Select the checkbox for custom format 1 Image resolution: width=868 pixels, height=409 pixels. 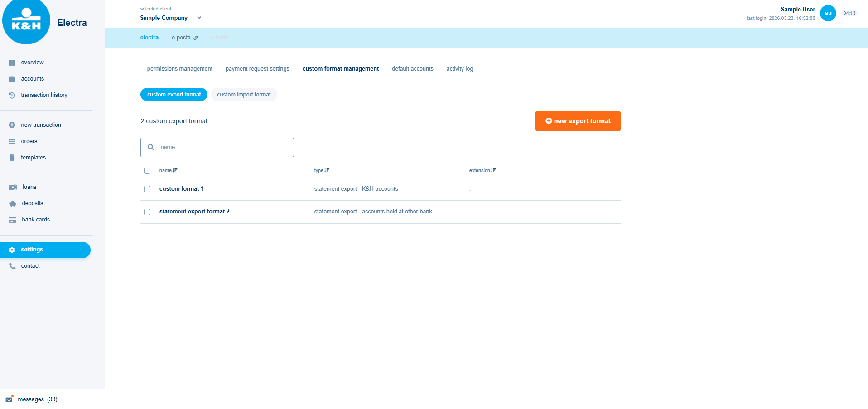coord(147,189)
